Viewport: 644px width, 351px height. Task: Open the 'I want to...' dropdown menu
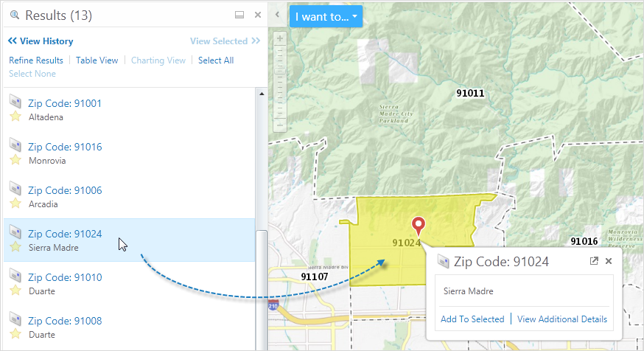pos(326,16)
